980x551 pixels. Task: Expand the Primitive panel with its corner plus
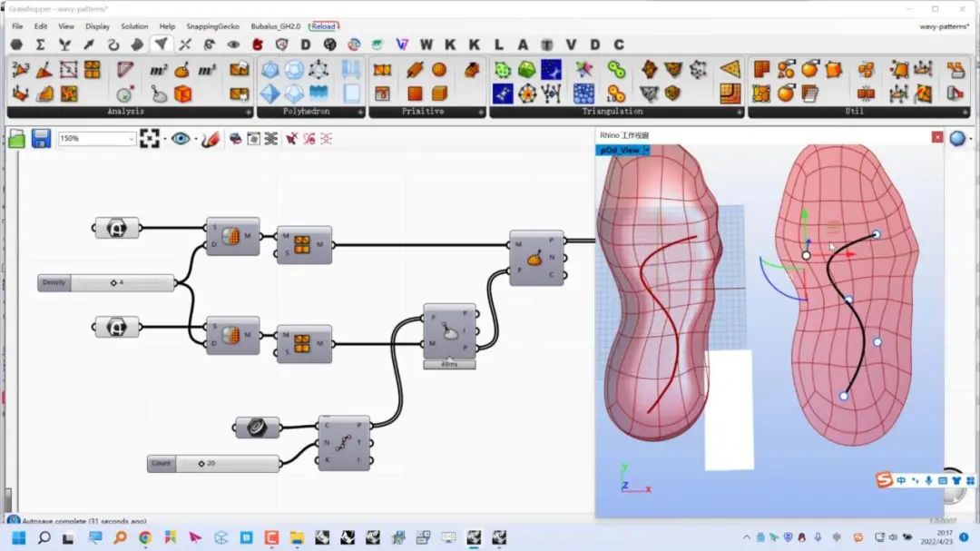click(481, 112)
